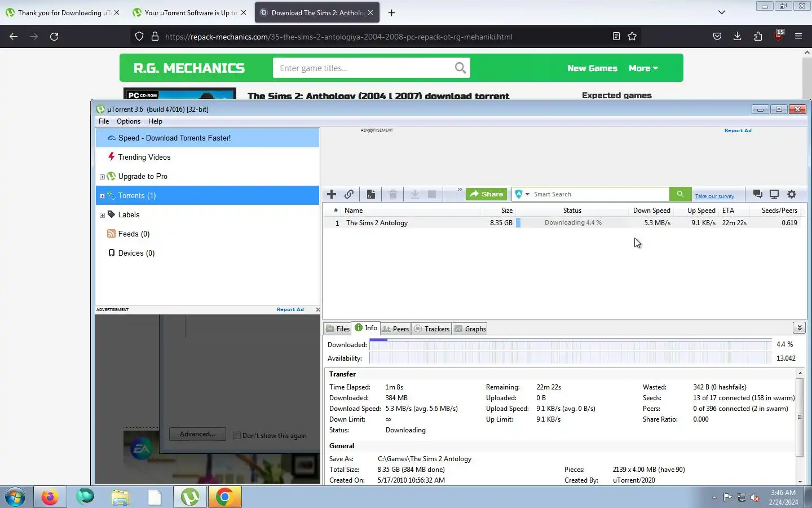
Task: Click the website search magnifier icon
Action: click(x=460, y=68)
